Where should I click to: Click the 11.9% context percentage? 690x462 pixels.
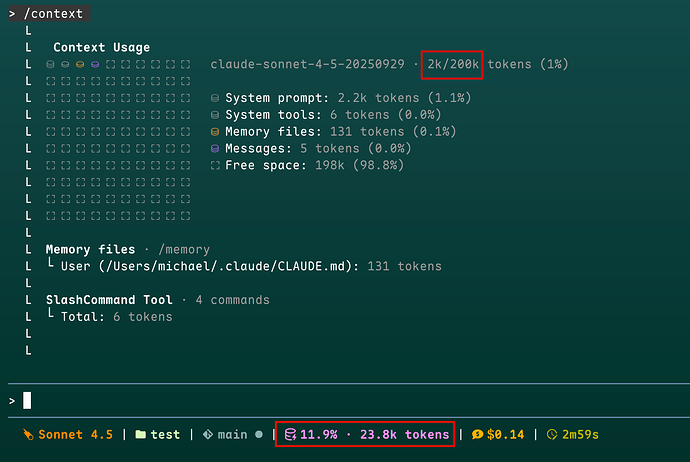point(319,435)
